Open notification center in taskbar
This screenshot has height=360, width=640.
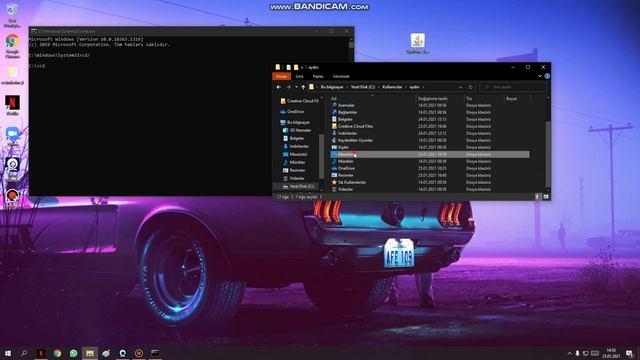click(x=630, y=353)
